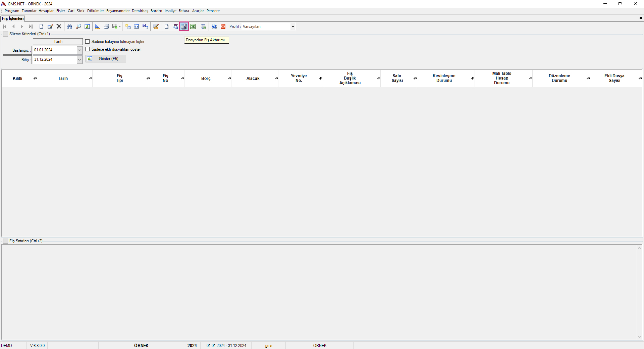Click the magnifier zoom icon
This screenshot has height=349, width=644.
pyautogui.click(x=78, y=27)
